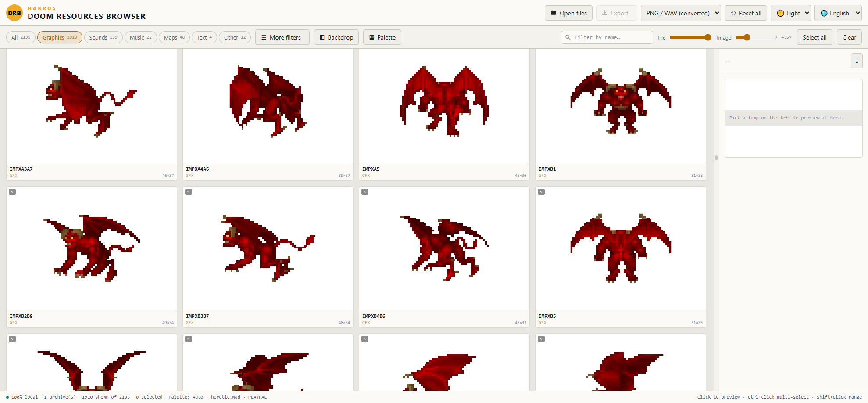Open files with the folder button
The image size is (868, 403).
coord(568,13)
